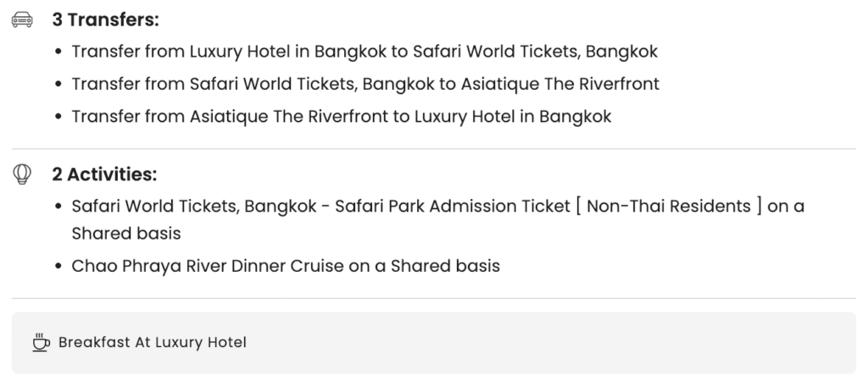Click the "Breakfast At Luxury Hotel" label
Screen dimensions: 868x381
tap(152, 343)
